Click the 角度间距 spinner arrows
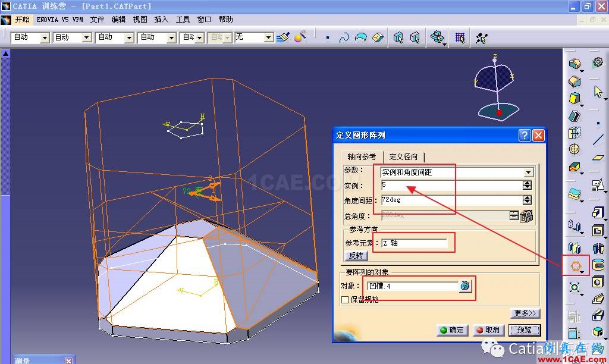The width and height of the screenshot is (609, 364). click(x=527, y=200)
